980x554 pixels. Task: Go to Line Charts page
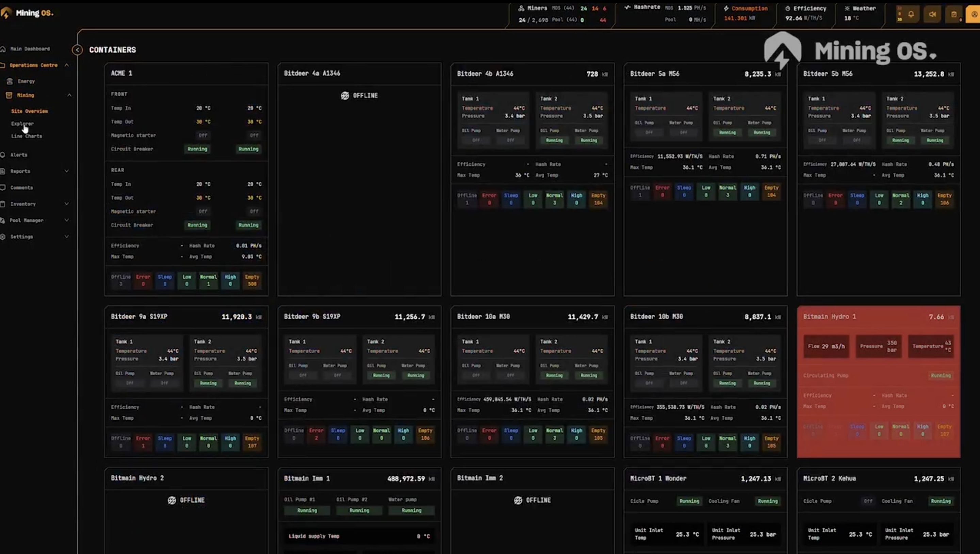point(27,136)
